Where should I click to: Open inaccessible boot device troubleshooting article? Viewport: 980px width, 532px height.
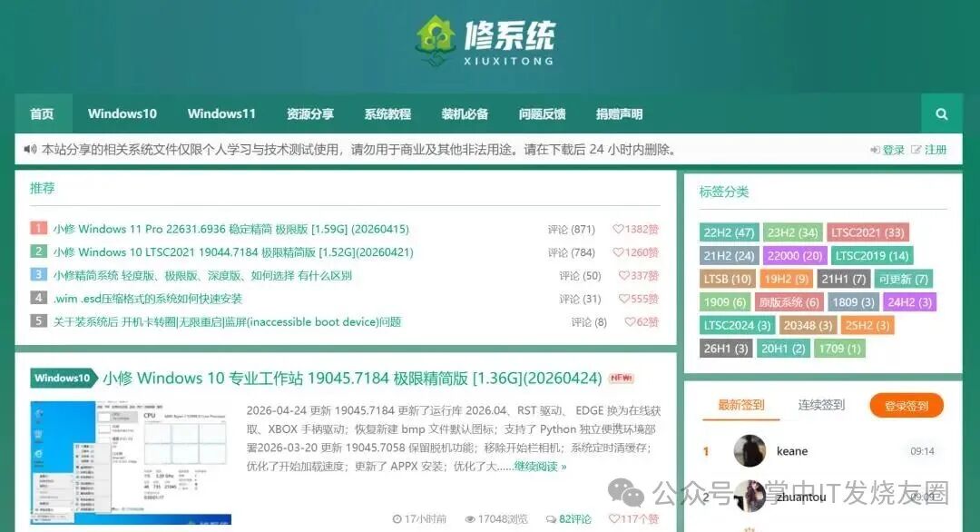tap(227, 321)
